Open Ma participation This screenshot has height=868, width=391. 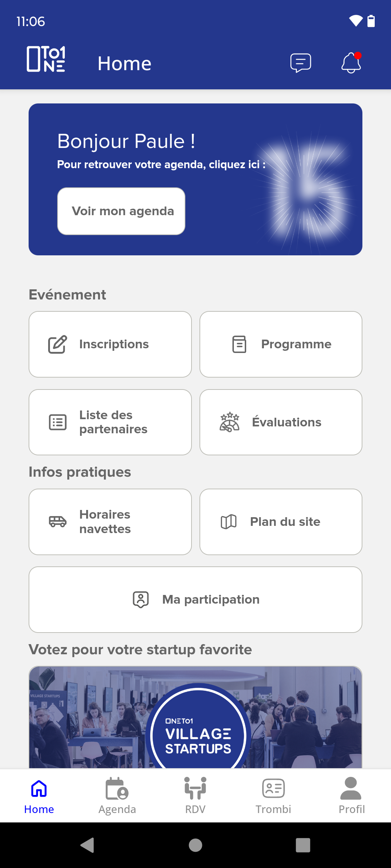coord(195,600)
